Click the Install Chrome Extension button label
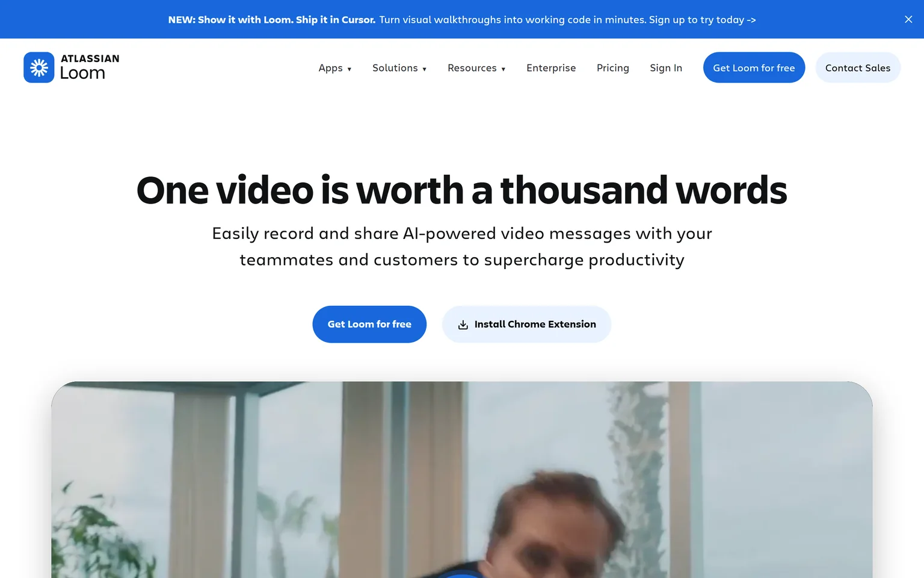This screenshot has width=924, height=578. tap(535, 325)
